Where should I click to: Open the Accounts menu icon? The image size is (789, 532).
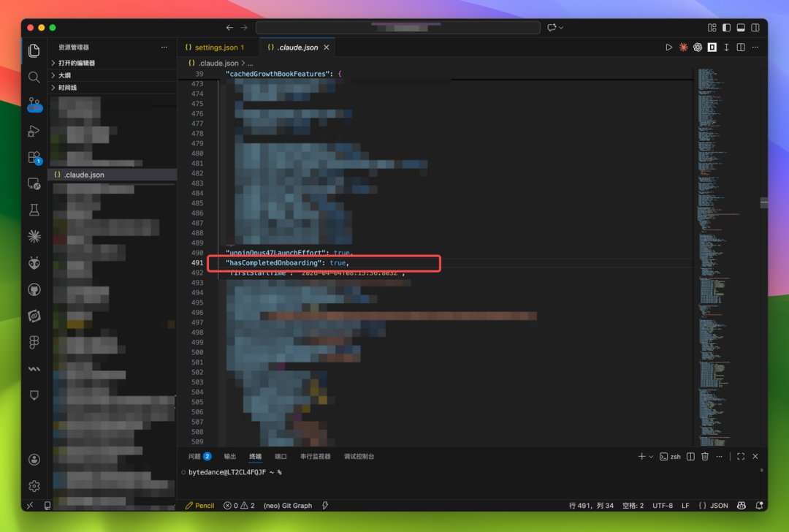tap(34, 460)
